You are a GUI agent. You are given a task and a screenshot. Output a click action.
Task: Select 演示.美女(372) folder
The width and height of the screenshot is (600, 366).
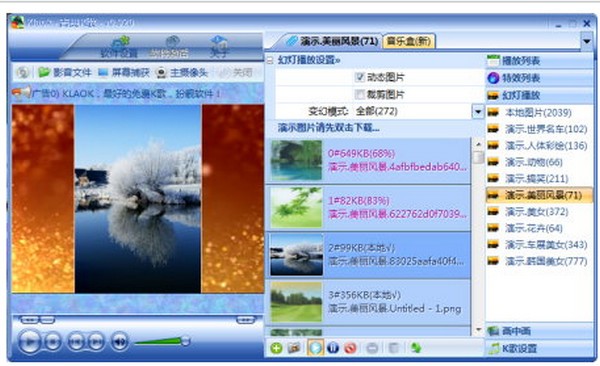(x=538, y=211)
